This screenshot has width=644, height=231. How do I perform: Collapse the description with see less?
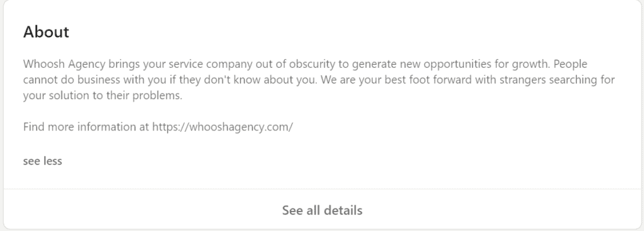click(42, 161)
